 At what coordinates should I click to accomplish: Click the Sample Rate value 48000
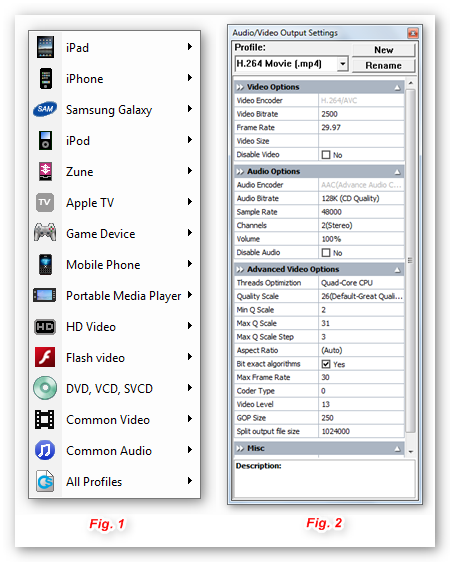pyautogui.click(x=361, y=212)
